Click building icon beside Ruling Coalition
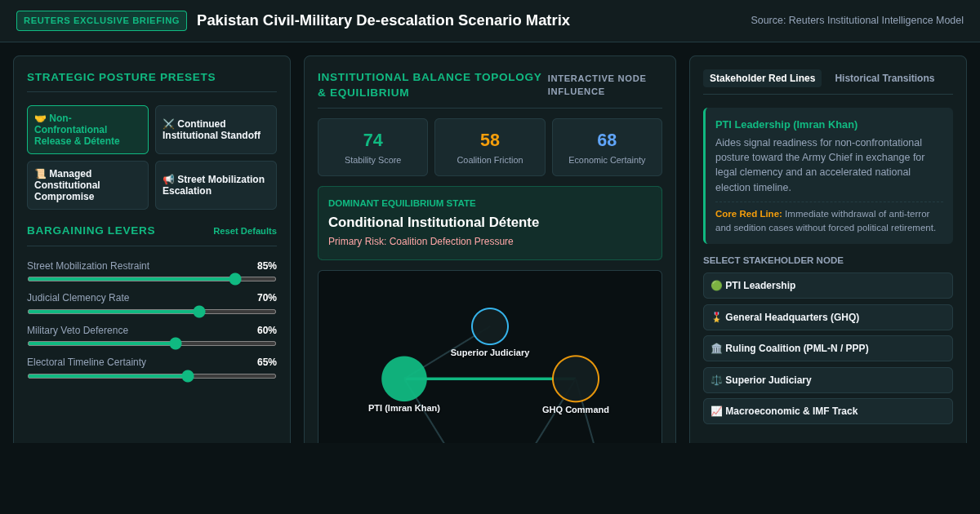Image resolution: width=980 pixels, height=514 pixels. 716,348
